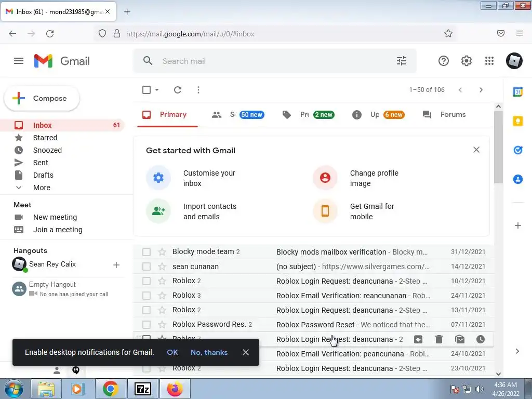Click the Search mail field

(275, 61)
